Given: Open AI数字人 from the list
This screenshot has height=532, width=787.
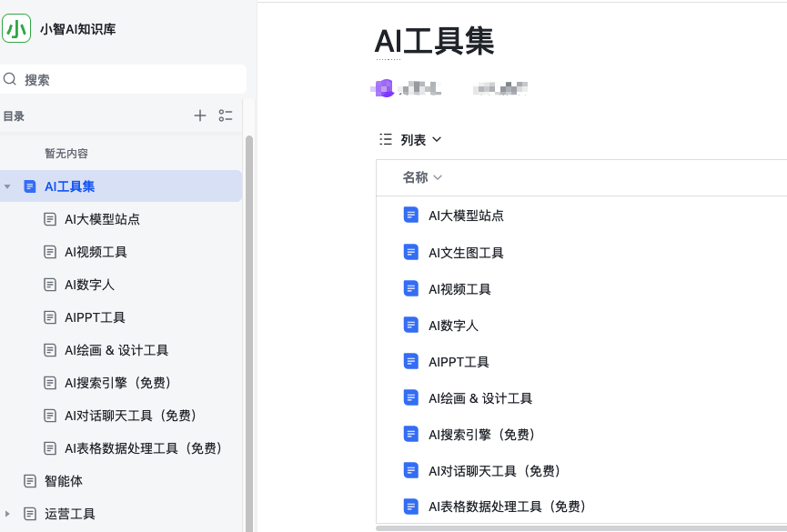Looking at the screenshot, I should tap(453, 325).
